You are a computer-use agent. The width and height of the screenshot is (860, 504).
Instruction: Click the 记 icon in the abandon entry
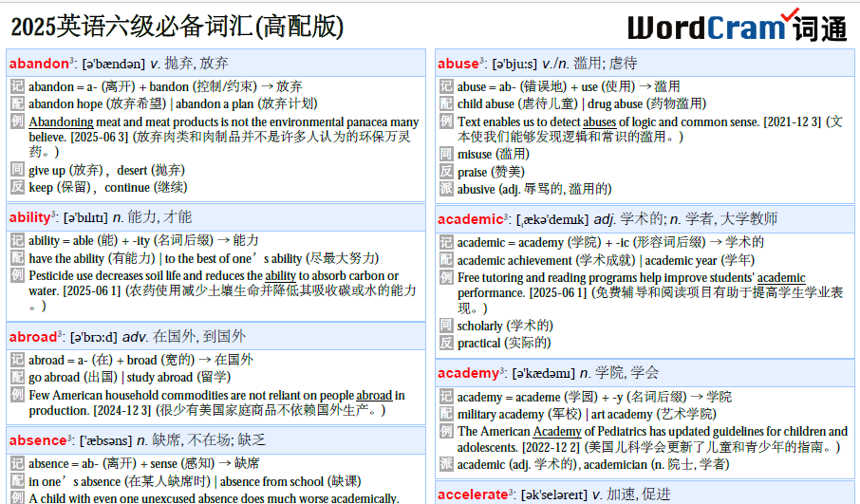(x=17, y=86)
